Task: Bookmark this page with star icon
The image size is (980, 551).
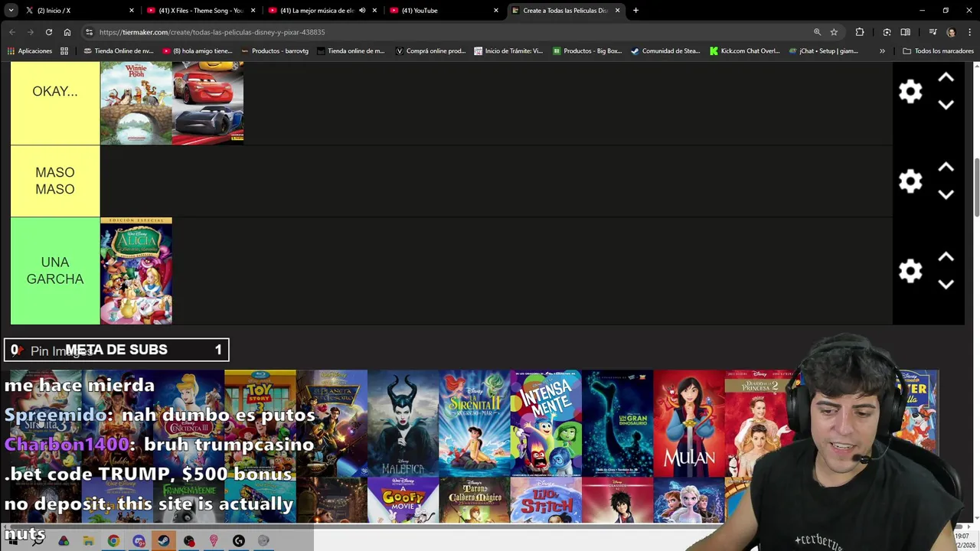Action: [834, 32]
